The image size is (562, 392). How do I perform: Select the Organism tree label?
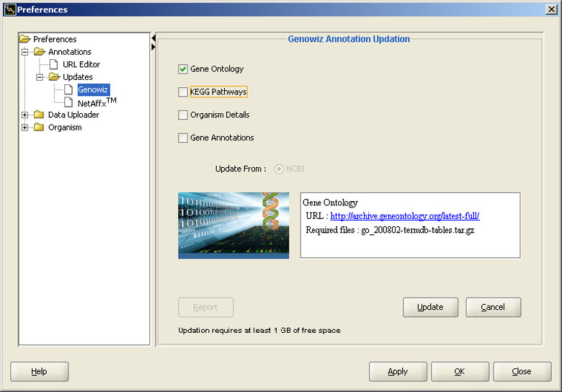pos(65,128)
